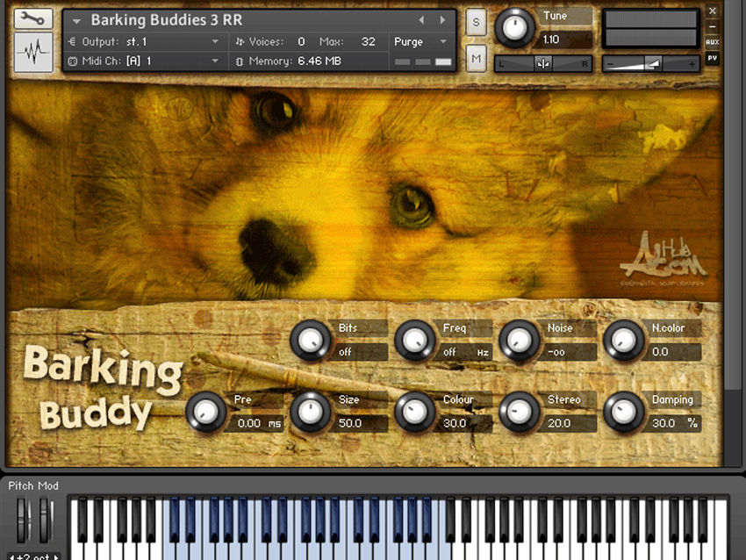Click the Max voices value 32
The image size is (746, 560).
click(x=368, y=42)
